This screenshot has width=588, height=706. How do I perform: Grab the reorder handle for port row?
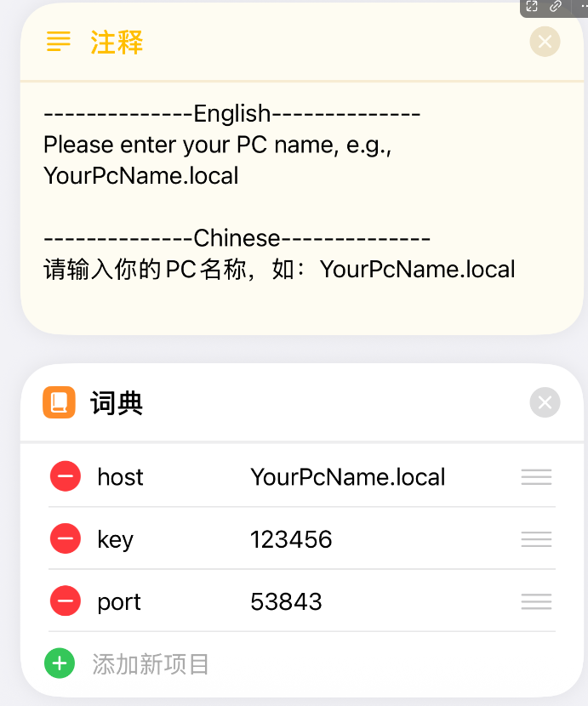coord(536,601)
